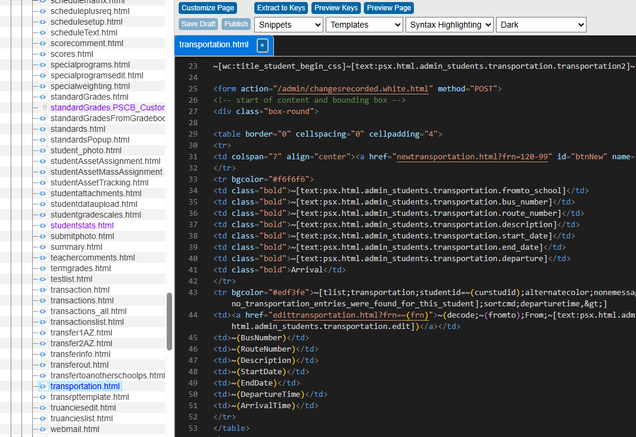Open studentstats.html in the file tree

click(x=82, y=226)
